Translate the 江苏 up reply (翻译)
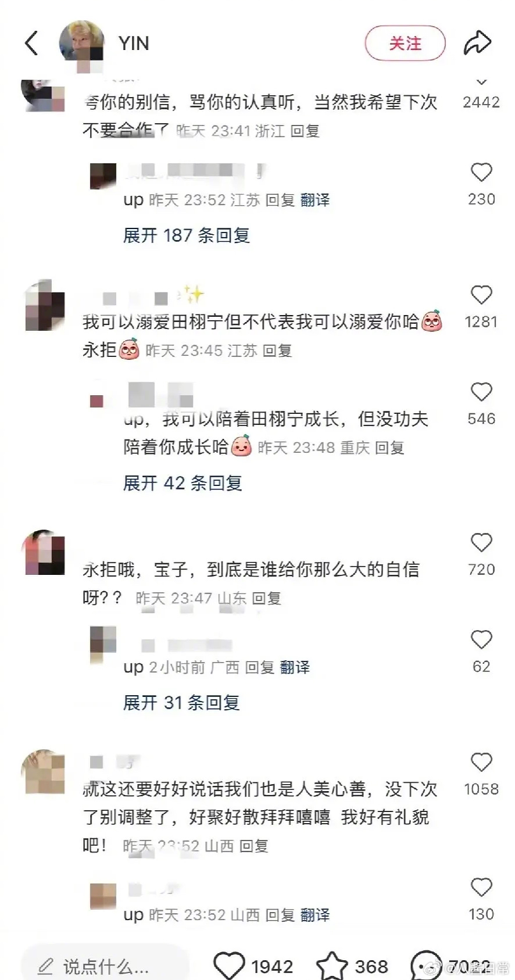 (x=315, y=200)
